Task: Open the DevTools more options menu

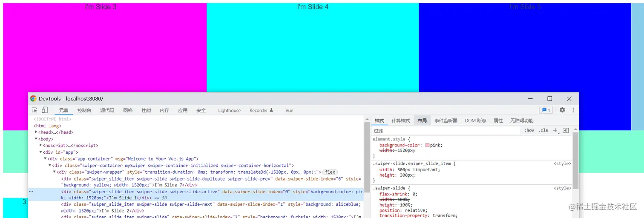Action: point(573,110)
